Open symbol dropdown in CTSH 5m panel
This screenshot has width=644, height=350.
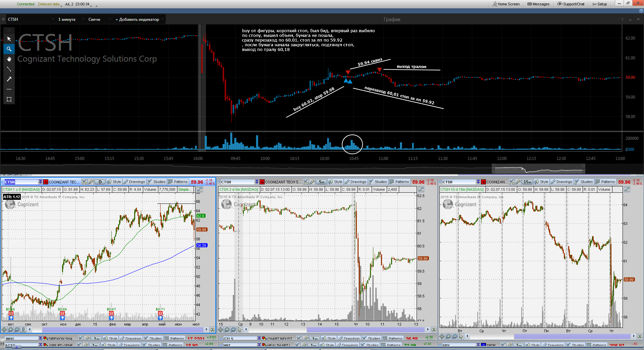pos(257,182)
